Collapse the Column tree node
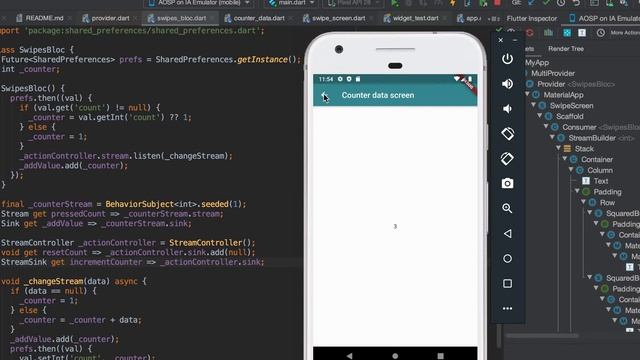 [x=571, y=170]
